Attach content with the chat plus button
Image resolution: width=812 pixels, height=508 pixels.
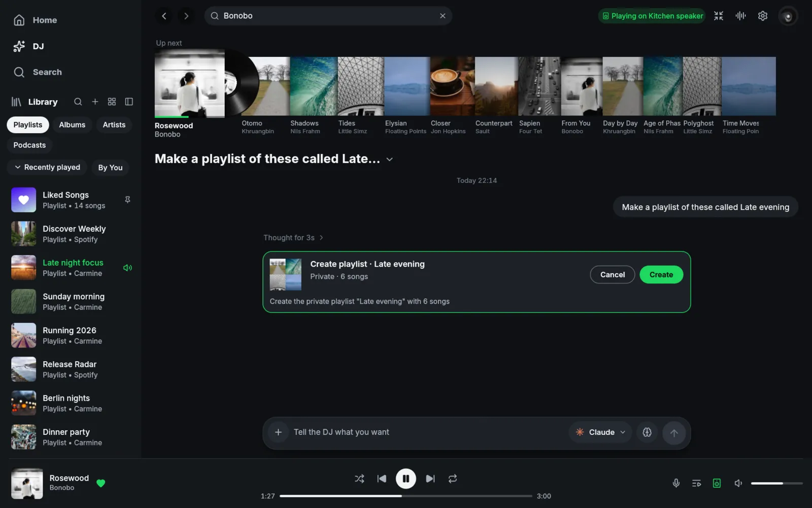pyautogui.click(x=278, y=432)
